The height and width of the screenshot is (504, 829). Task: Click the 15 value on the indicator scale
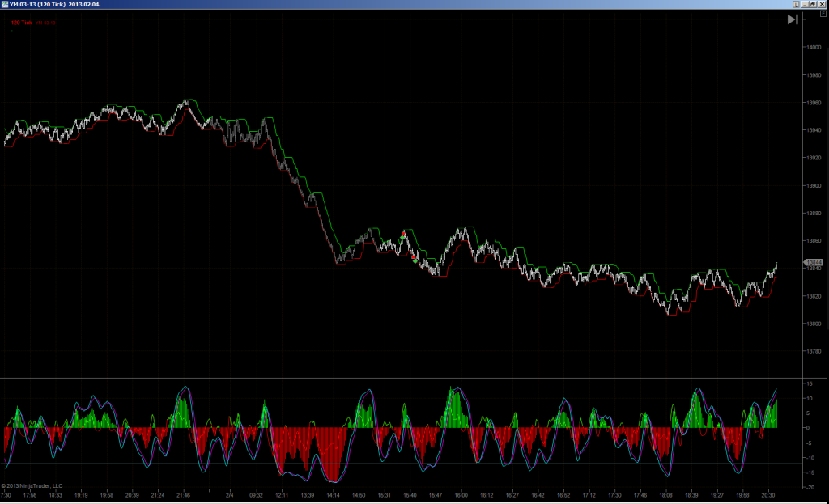810,383
